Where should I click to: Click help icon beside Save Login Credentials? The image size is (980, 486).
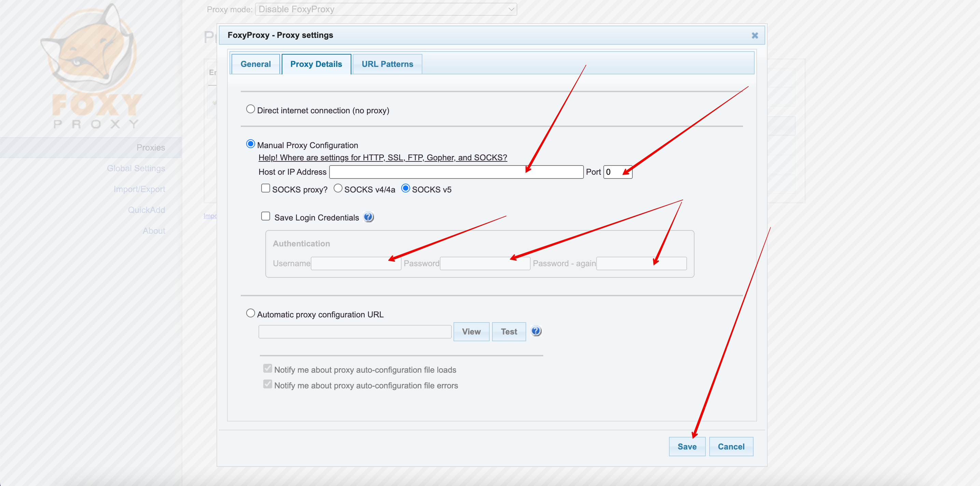[x=368, y=217]
